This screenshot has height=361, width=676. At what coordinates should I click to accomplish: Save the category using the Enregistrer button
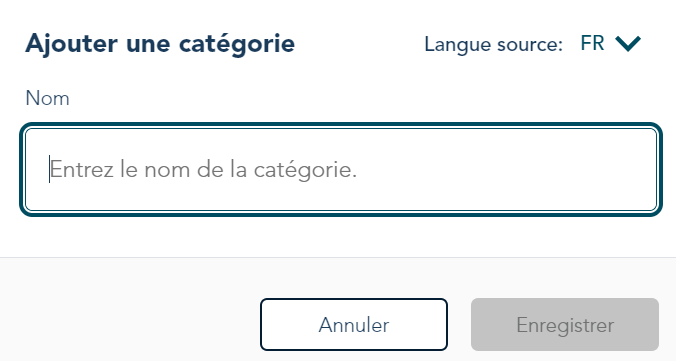[565, 324]
